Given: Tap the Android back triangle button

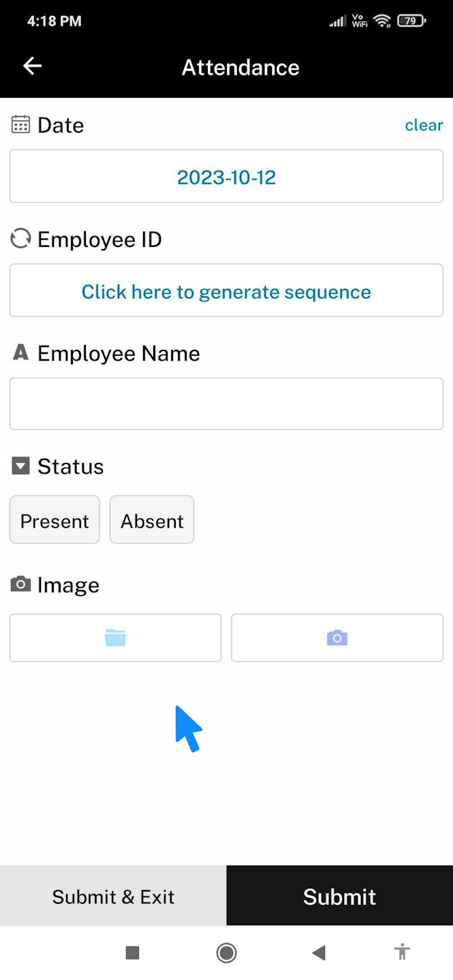Looking at the screenshot, I should (x=318, y=953).
